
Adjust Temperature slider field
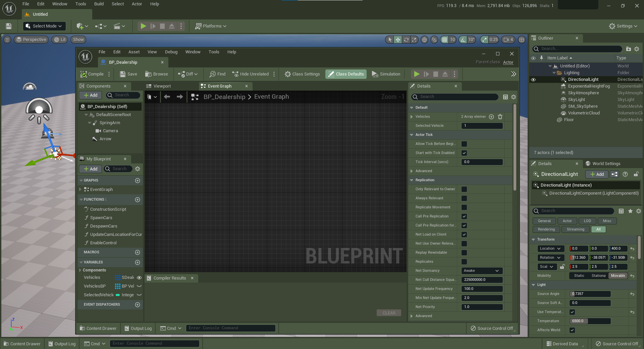[590, 321]
